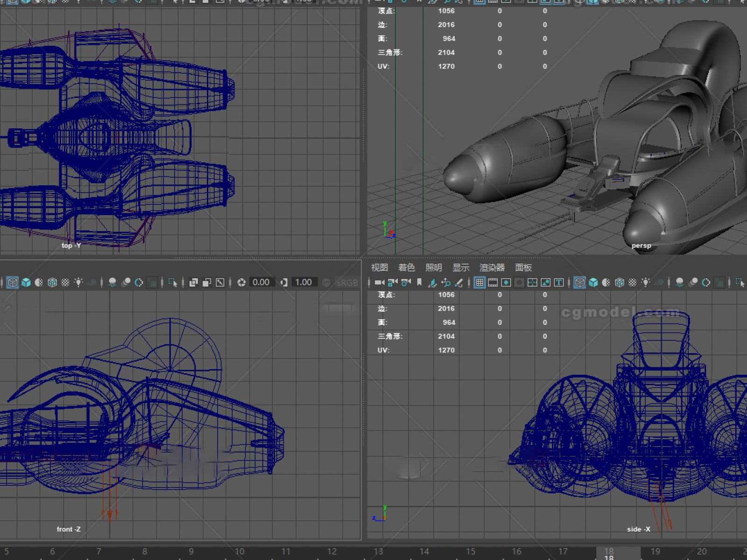Open the 面板 (Panels) panel menu
The image size is (747, 560).
click(523, 267)
